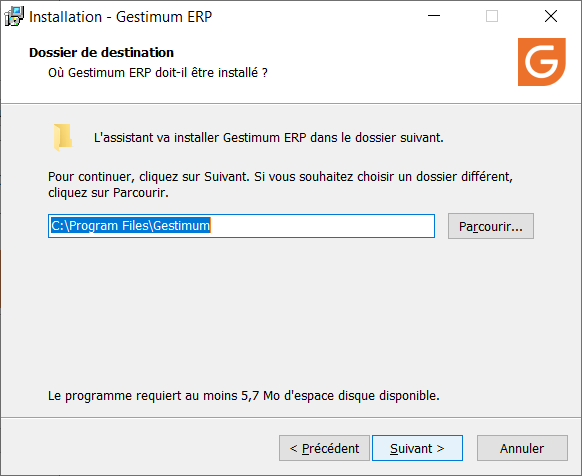Cancel the installation with Annuler

click(522, 448)
